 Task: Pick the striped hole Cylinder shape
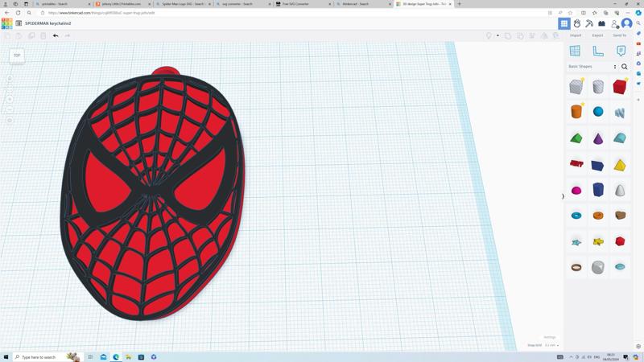[598, 87]
